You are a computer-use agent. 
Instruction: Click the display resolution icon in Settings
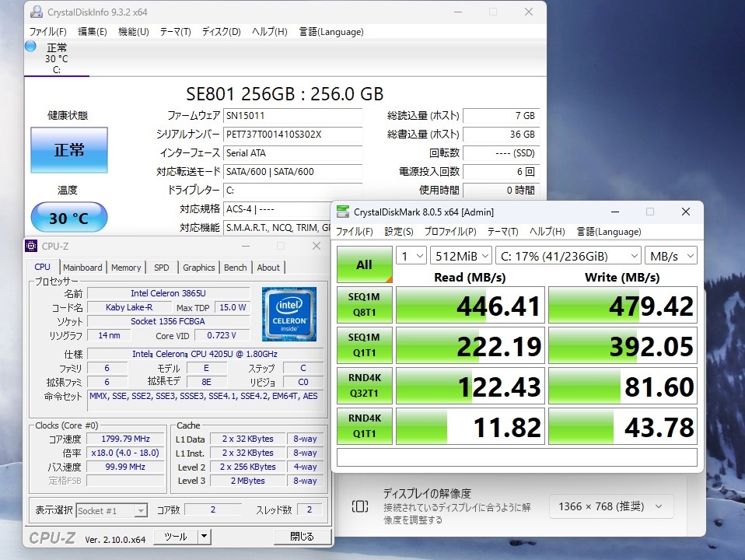tap(360, 506)
